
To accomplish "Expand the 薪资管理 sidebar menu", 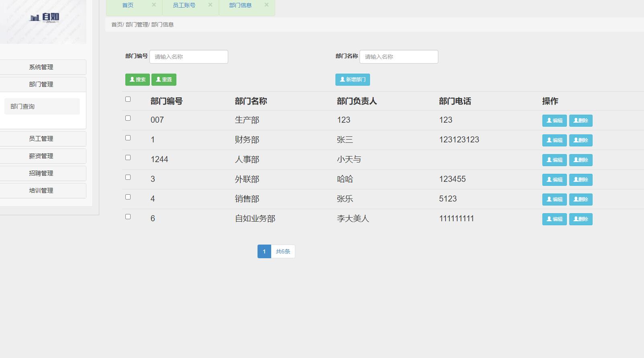I will [41, 156].
